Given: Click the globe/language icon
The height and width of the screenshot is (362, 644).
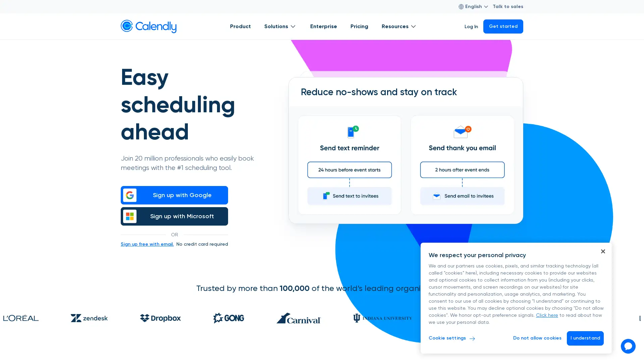Looking at the screenshot, I should [x=461, y=7].
